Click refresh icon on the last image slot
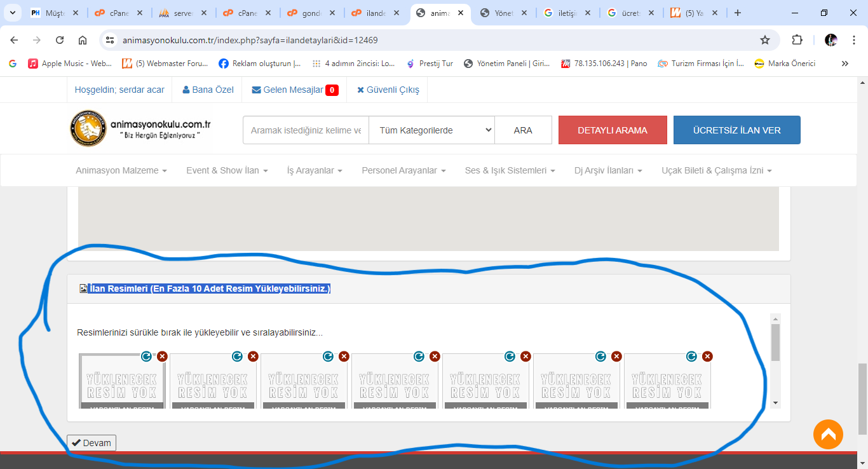 click(x=691, y=357)
